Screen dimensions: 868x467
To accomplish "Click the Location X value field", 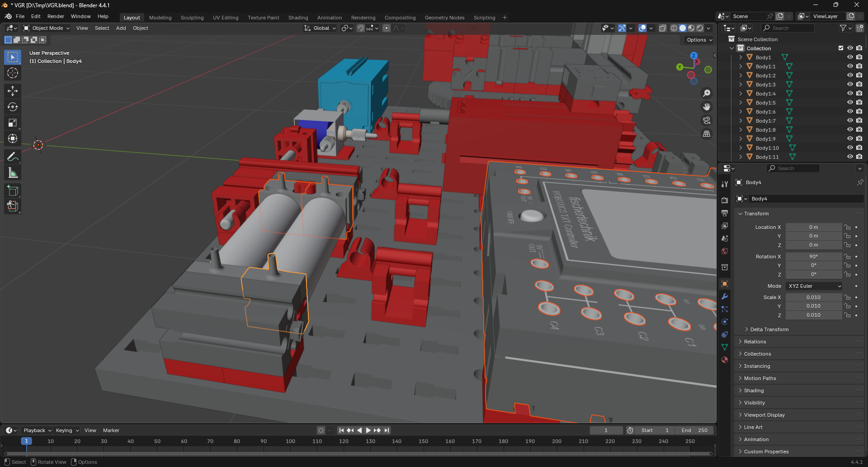I will [x=813, y=227].
